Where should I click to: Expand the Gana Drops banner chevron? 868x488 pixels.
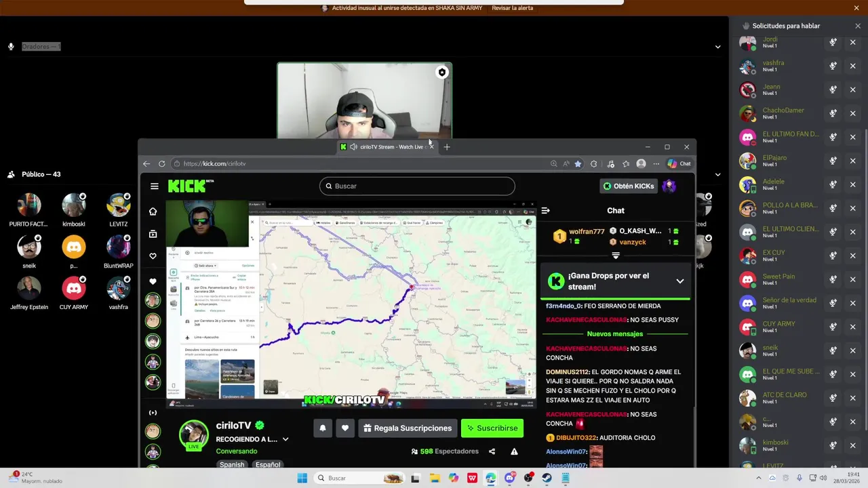[x=679, y=281]
